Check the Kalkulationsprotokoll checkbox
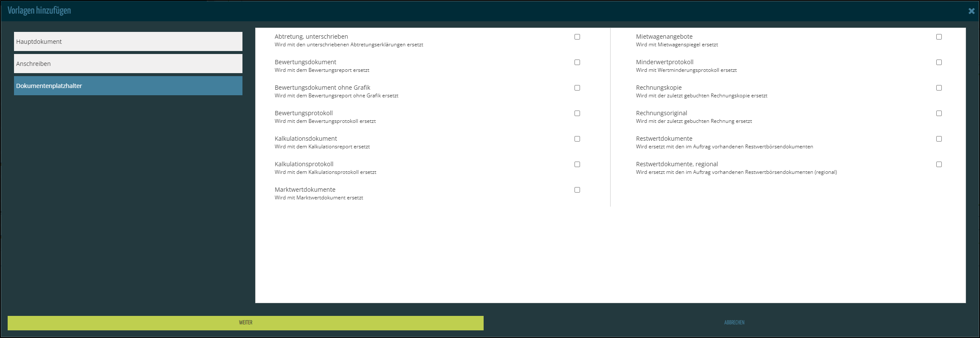 [x=577, y=165]
